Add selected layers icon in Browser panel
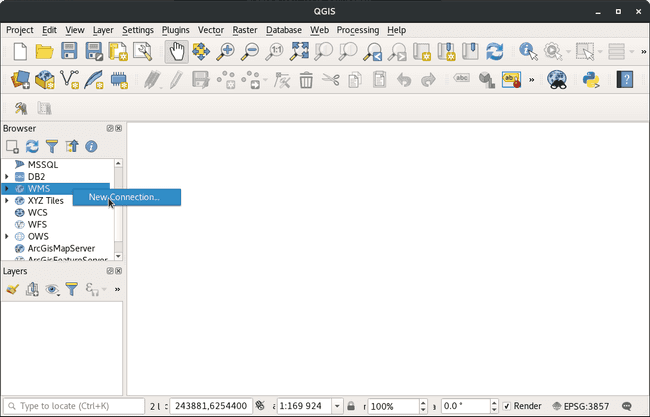Screen dimensions: 650x417 pos(12,146)
